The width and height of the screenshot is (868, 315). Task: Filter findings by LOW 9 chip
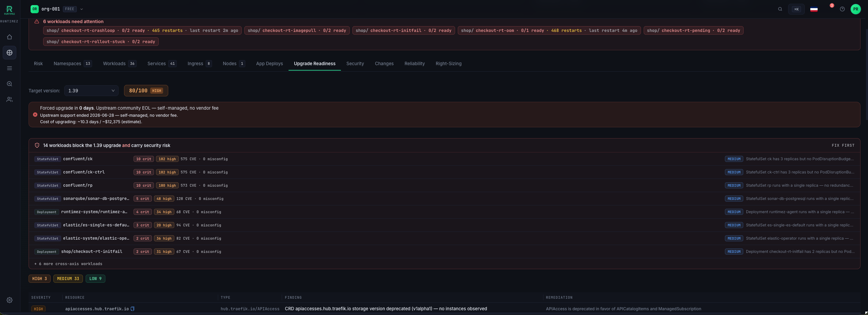[x=96, y=279]
